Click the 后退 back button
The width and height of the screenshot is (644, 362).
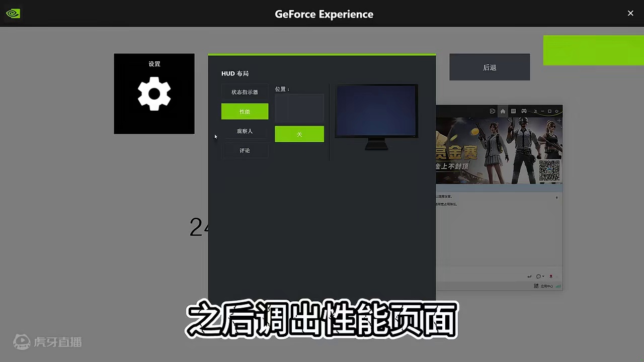(489, 67)
